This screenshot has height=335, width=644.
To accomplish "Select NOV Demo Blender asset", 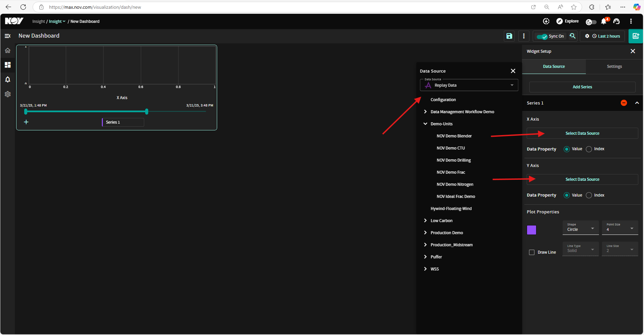I will coord(454,136).
